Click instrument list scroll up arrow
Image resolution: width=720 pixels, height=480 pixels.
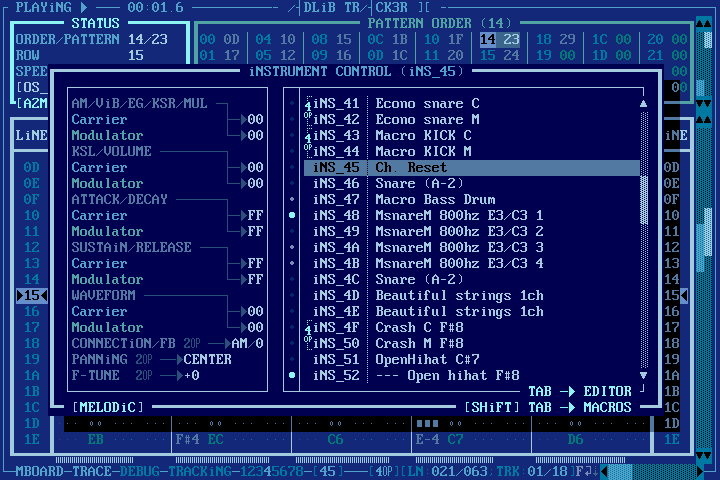click(644, 104)
